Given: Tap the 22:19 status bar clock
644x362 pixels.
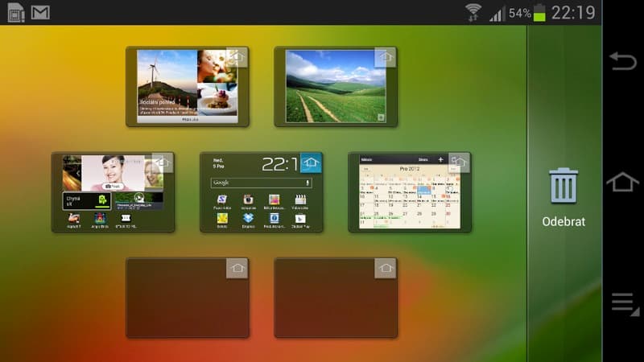Looking at the screenshot, I should 573,12.
